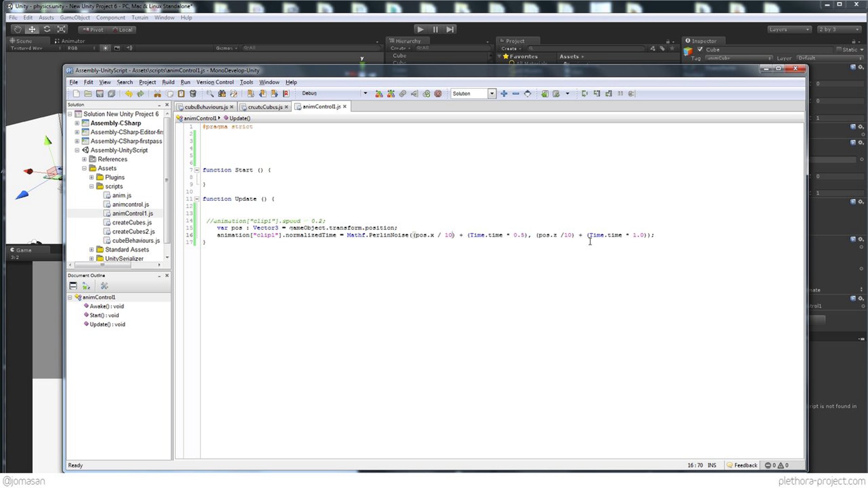This screenshot has height=488, width=868.
Task: Click the Find binoculars icon
Action: coord(222,94)
